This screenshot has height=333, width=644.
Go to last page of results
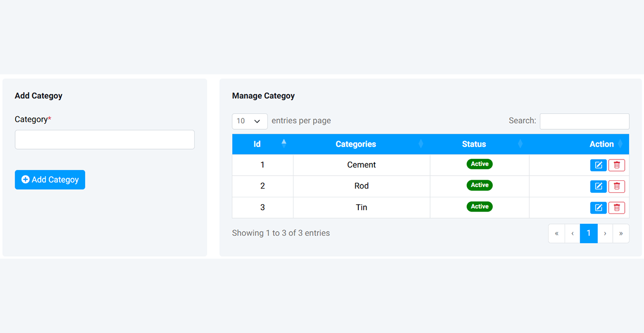[621, 233]
